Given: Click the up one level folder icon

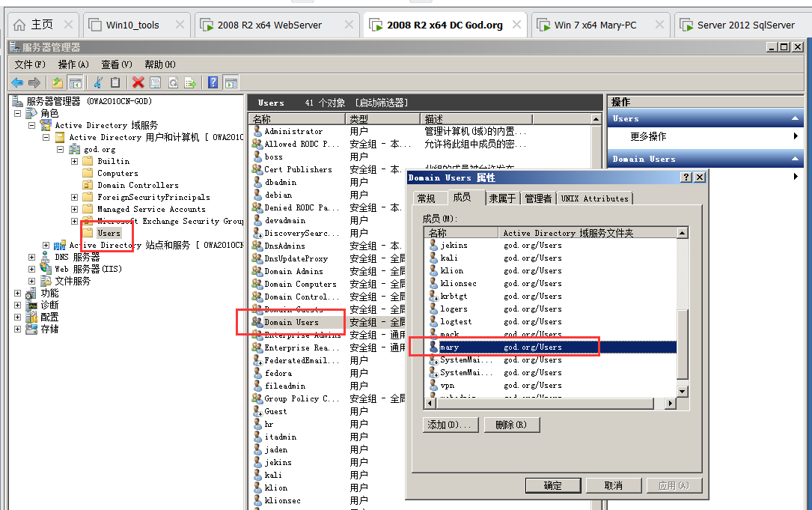Looking at the screenshot, I should click(57, 82).
